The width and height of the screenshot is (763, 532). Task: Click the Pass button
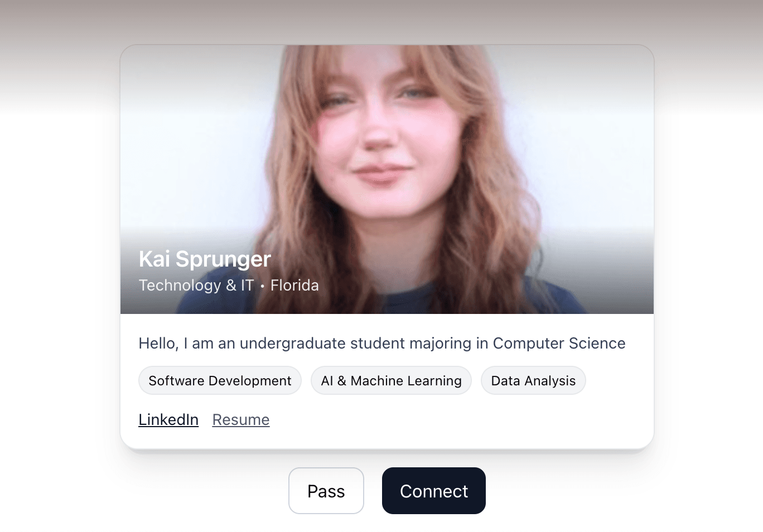pyautogui.click(x=326, y=491)
